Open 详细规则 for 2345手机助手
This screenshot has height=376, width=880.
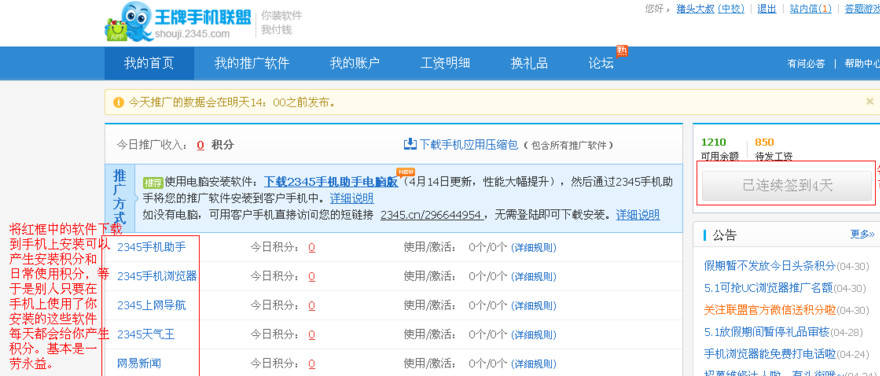click(x=533, y=247)
